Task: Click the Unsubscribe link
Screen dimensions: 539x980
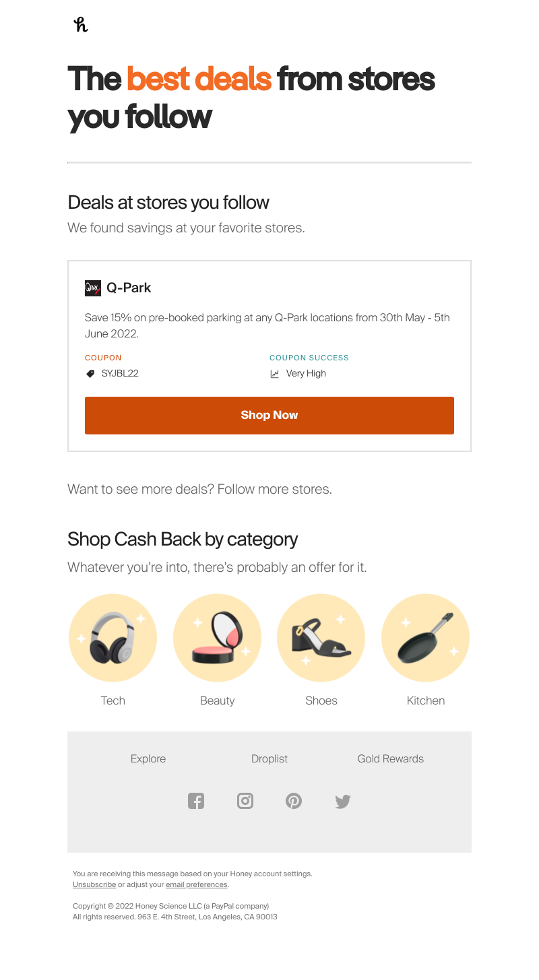Action: 94,884
